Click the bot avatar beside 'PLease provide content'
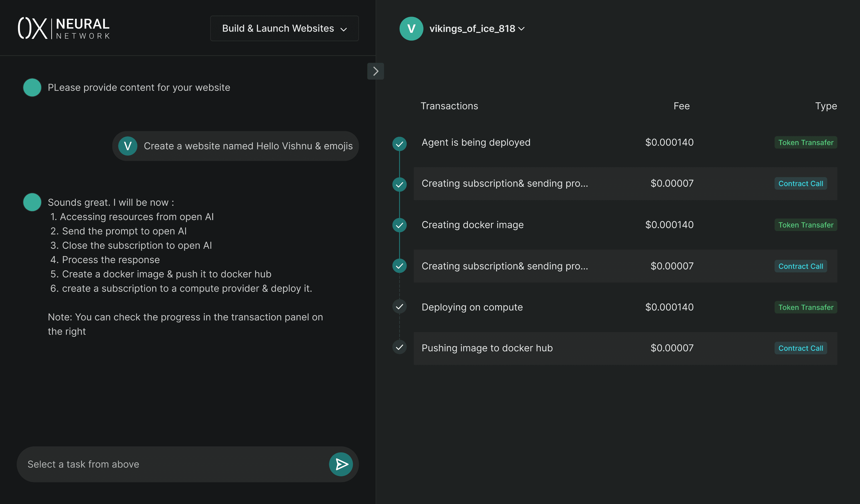 coord(32,88)
